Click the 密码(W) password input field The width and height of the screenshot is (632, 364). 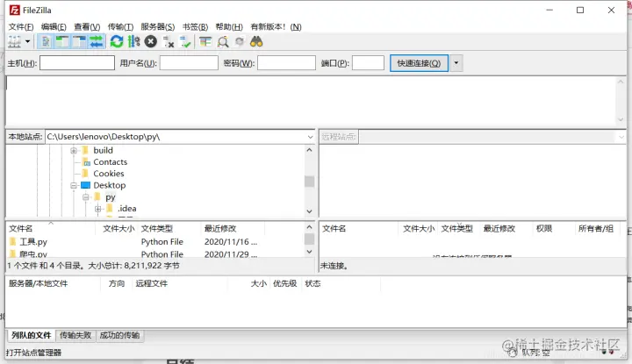(286, 63)
